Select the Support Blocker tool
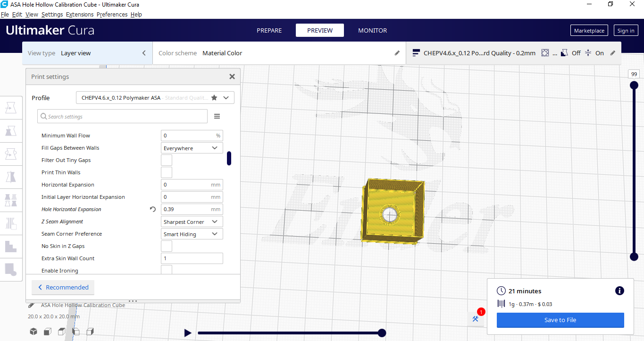644x341 pixels. [11, 223]
